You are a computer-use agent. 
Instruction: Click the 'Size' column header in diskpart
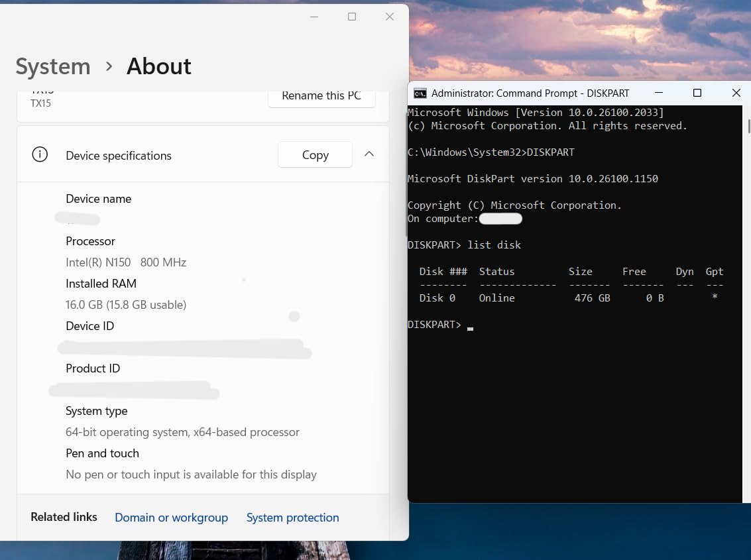[581, 272]
